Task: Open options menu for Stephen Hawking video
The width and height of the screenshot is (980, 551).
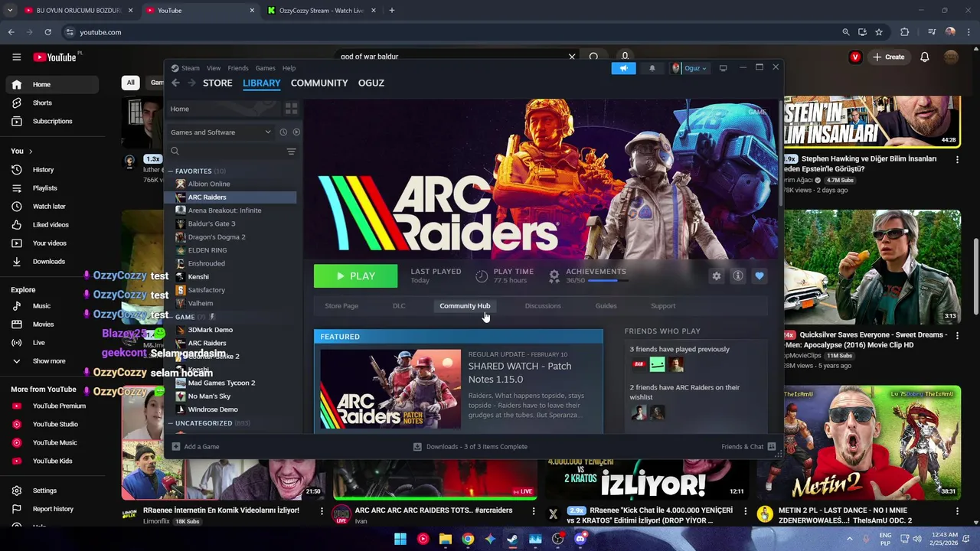Action: (x=957, y=160)
